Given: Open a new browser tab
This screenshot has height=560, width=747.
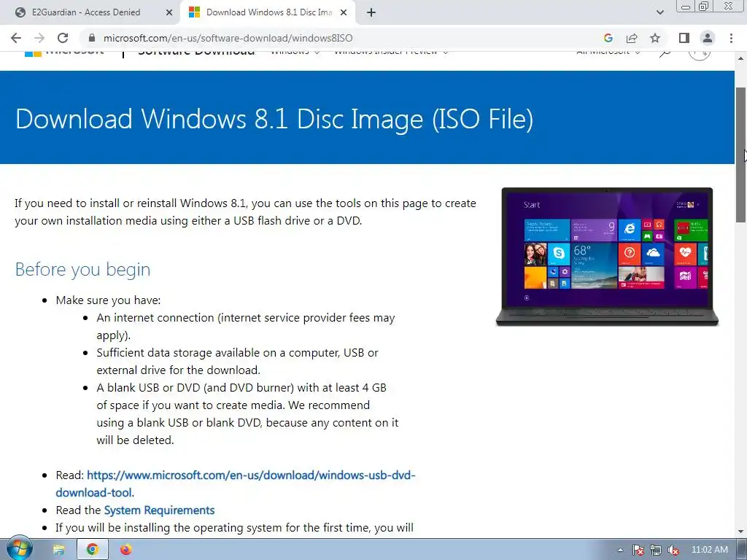Looking at the screenshot, I should (x=371, y=12).
